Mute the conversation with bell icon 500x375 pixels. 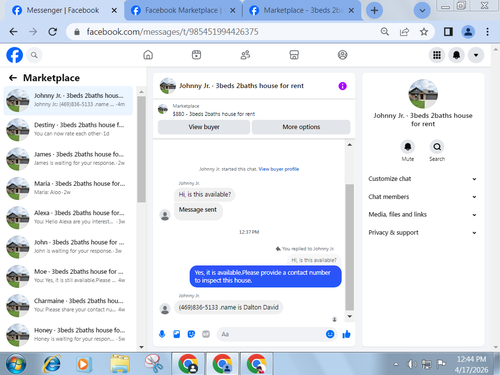click(x=408, y=147)
